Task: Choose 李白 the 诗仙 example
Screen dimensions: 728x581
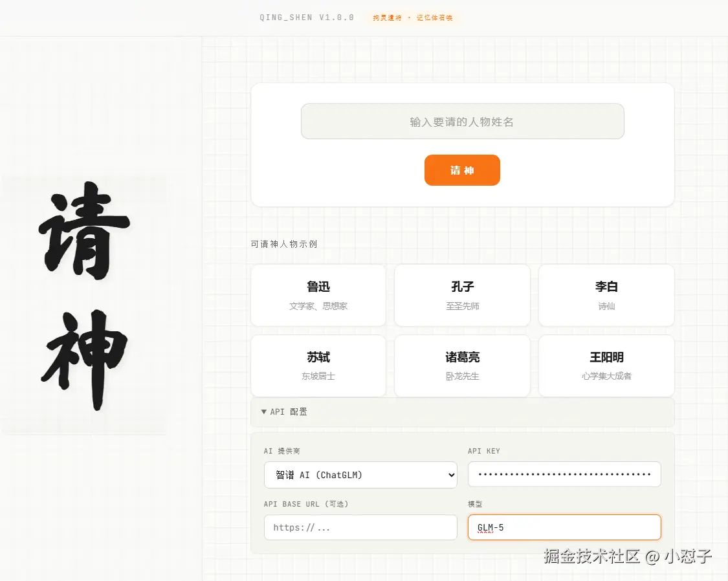Action: click(x=606, y=295)
